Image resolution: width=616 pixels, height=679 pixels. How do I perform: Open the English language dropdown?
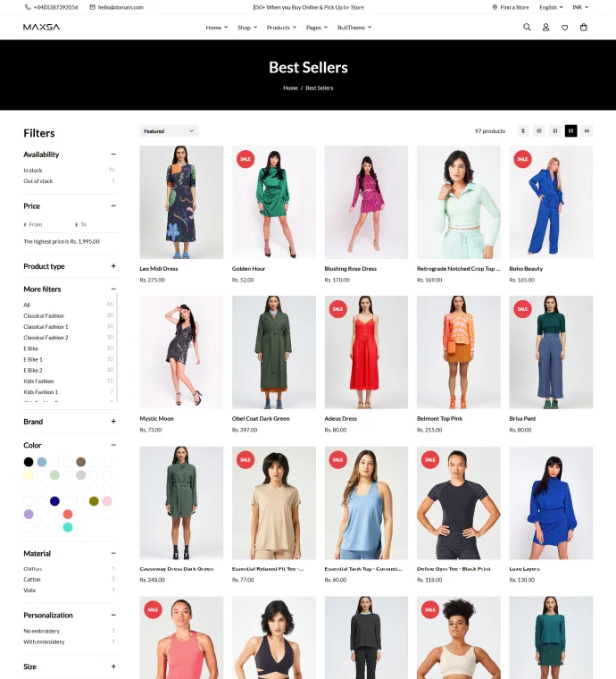point(551,7)
